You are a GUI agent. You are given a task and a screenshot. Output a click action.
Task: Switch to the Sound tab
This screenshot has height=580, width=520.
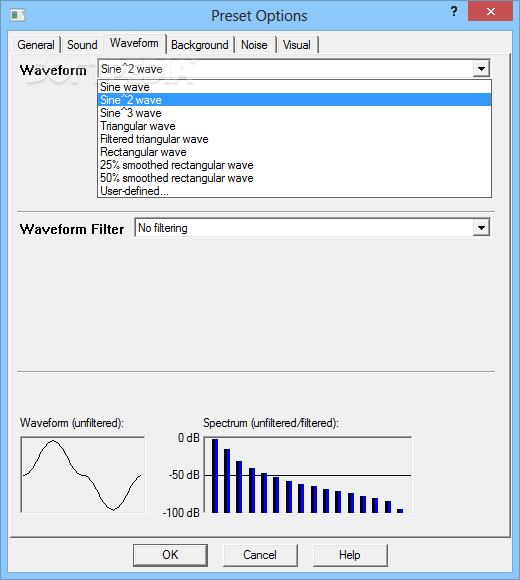coord(82,45)
